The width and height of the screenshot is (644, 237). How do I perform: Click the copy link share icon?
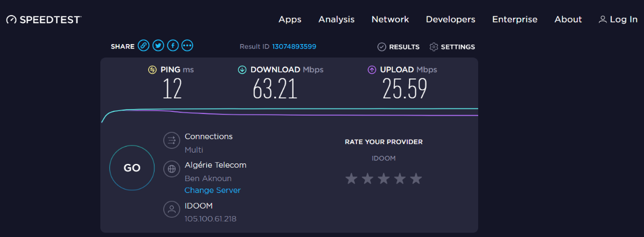pos(143,46)
